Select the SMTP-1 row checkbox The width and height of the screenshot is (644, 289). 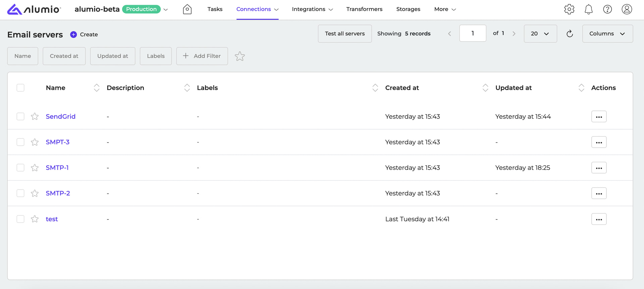point(20,168)
